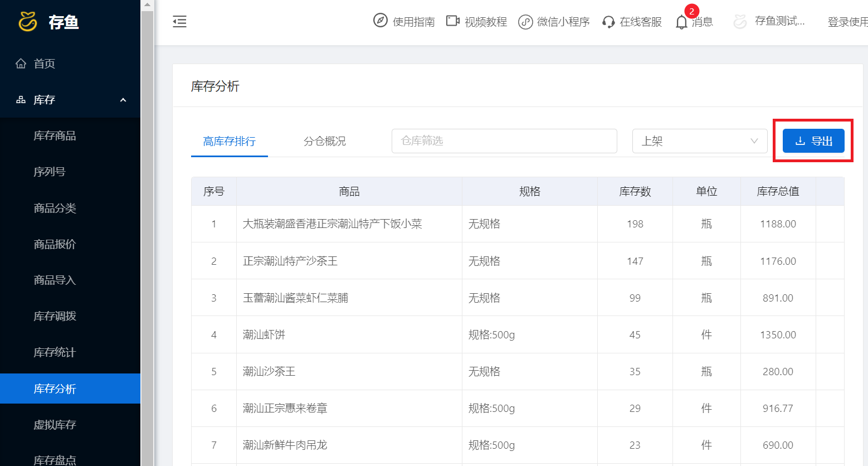Click the 库存总值 column header
Viewport: 868px width, 466px height.
(x=778, y=192)
